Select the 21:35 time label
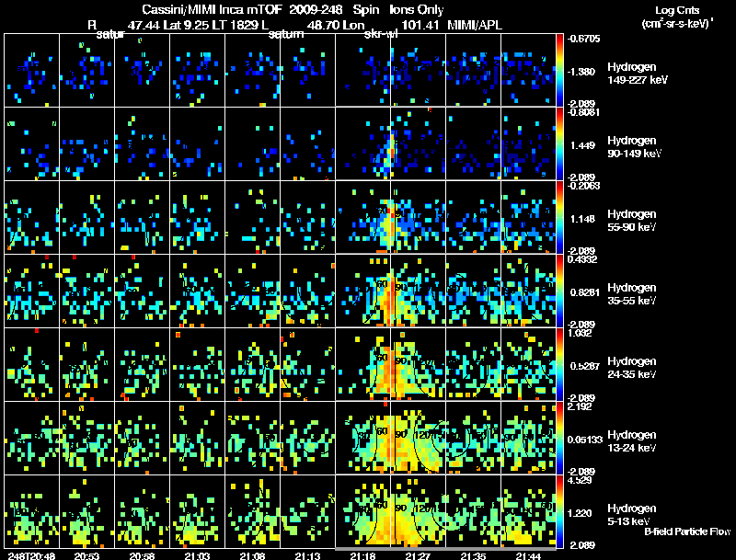Screen dimensions: 736x560 pos(473,555)
